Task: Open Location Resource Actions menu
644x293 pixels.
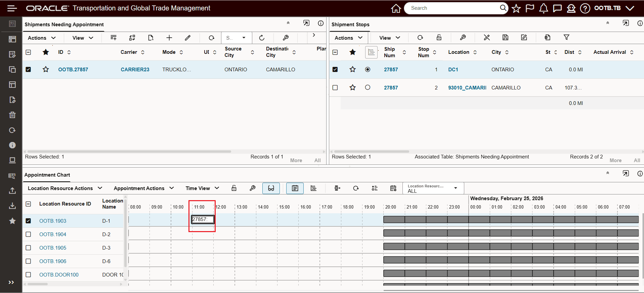Action: pyautogui.click(x=65, y=188)
